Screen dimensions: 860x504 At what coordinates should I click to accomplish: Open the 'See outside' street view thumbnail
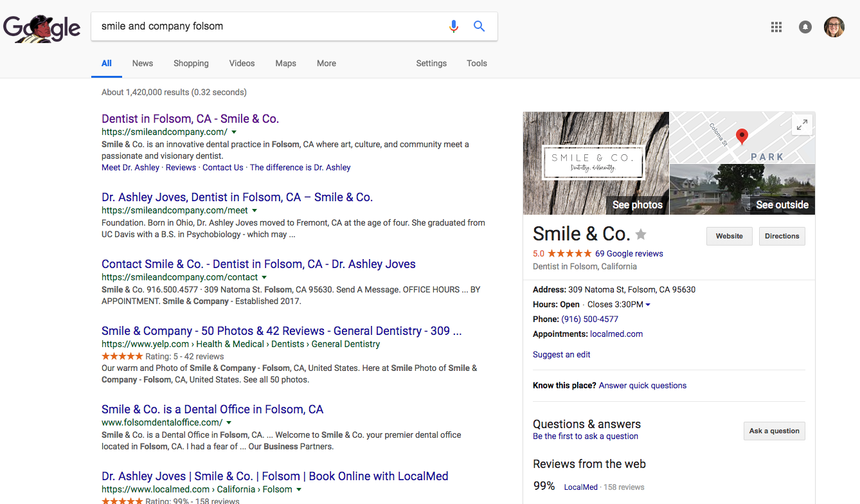point(742,189)
